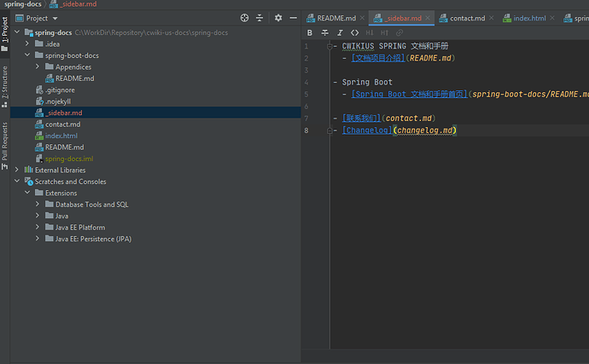The width and height of the screenshot is (589, 364).
Task: Expand the Java folder
Action: click(38, 216)
